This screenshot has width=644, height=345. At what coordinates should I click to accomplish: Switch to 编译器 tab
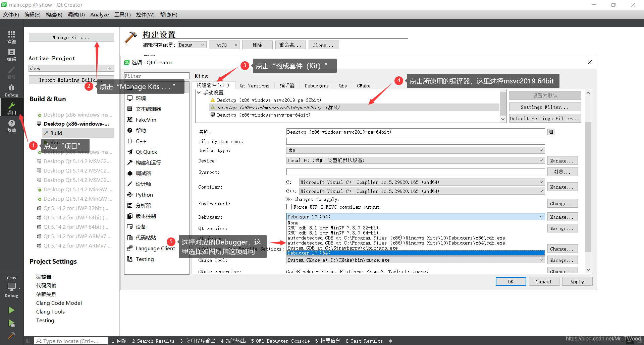[287, 86]
